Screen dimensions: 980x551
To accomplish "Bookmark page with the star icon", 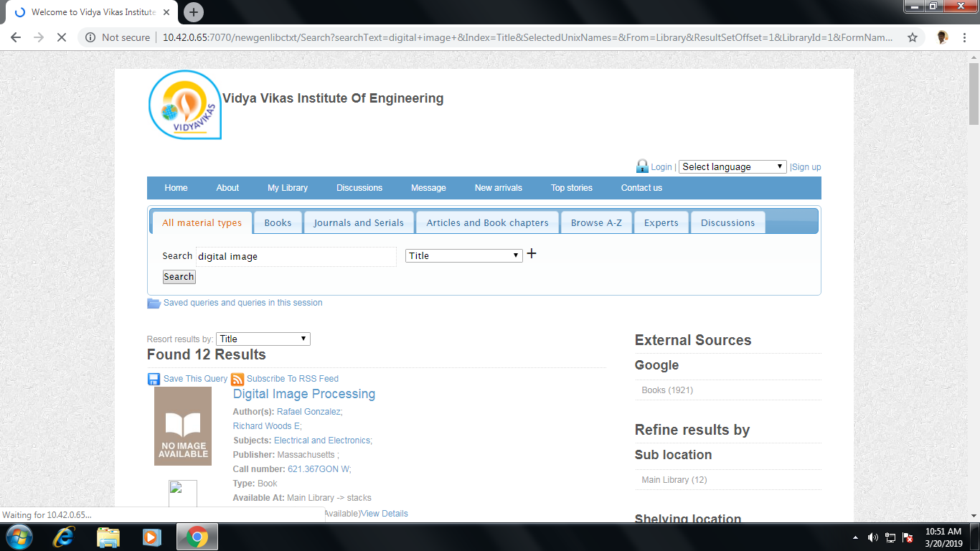I will (913, 37).
